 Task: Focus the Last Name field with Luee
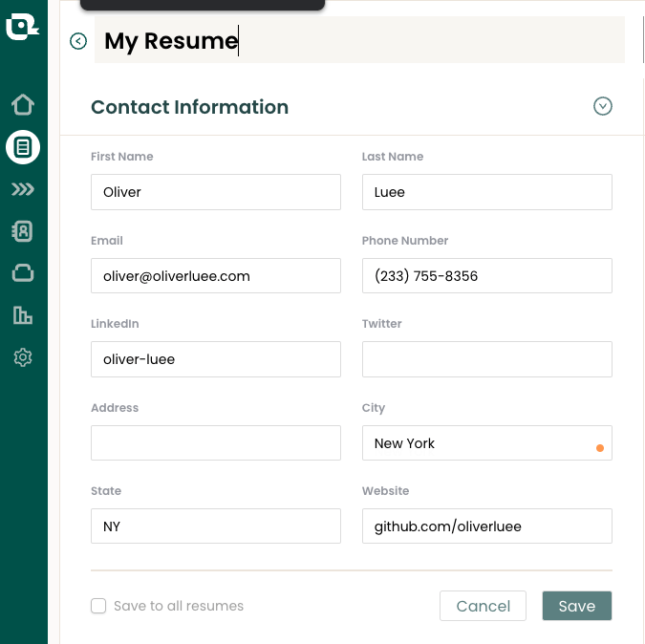click(x=487, y=192)
